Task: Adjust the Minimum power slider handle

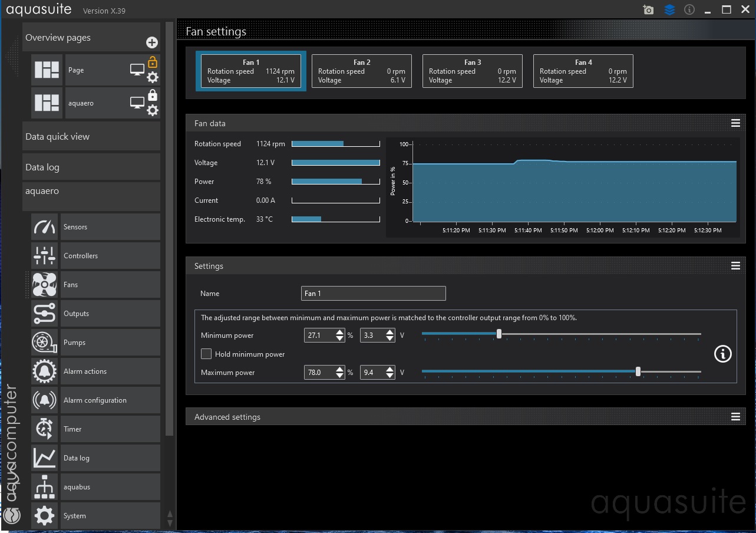Action: 499,334
